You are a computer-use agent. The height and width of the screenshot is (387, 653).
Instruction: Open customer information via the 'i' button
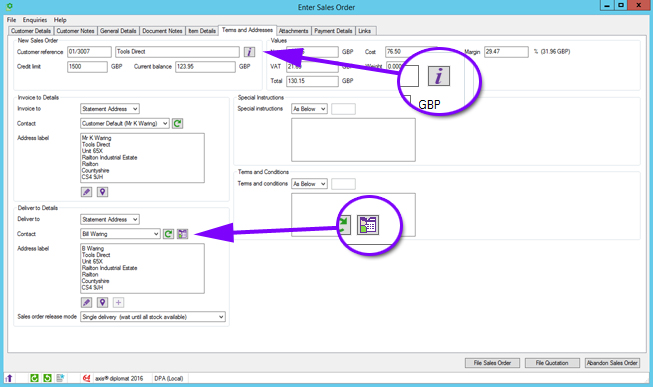249,52
